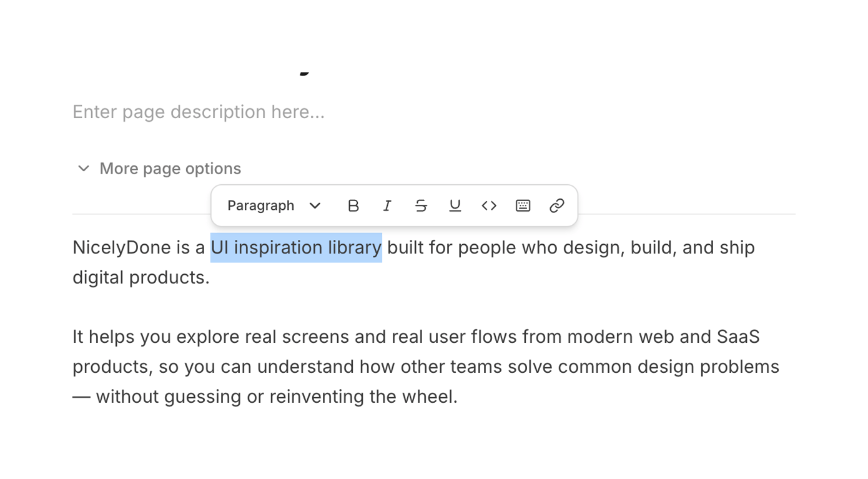
Task: Click the word 'NicelyDone' in first paragraph
Action: (122, 248)
